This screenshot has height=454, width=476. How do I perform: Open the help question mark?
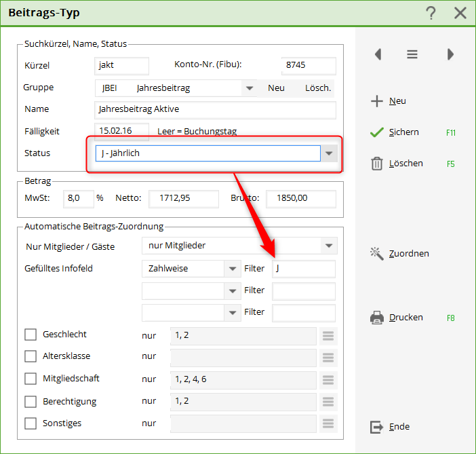[x=431, y=13]
